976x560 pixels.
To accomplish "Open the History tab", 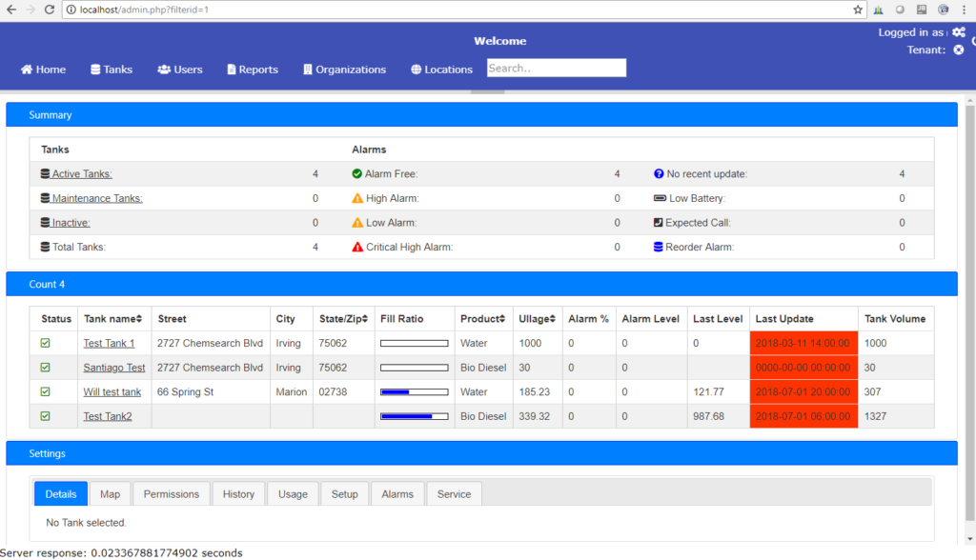I will pyautogui.click(x=238, y=493).
